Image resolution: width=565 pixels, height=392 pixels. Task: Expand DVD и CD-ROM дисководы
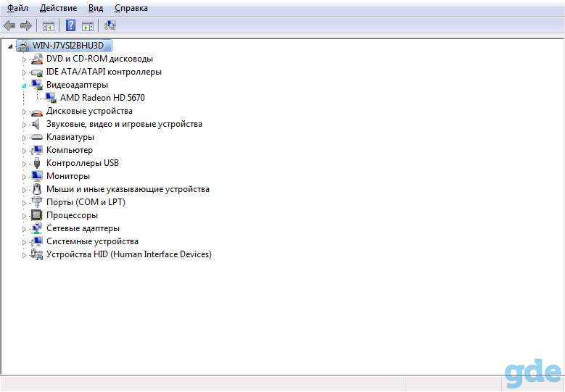[x=24, y=59]
